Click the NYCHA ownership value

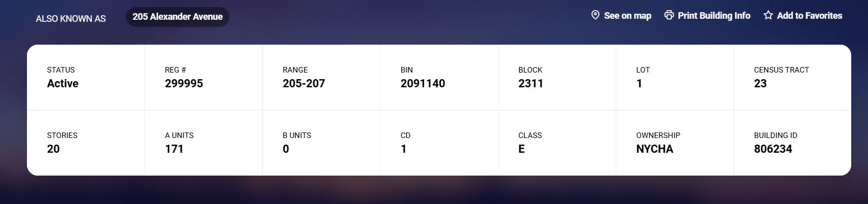654,149
